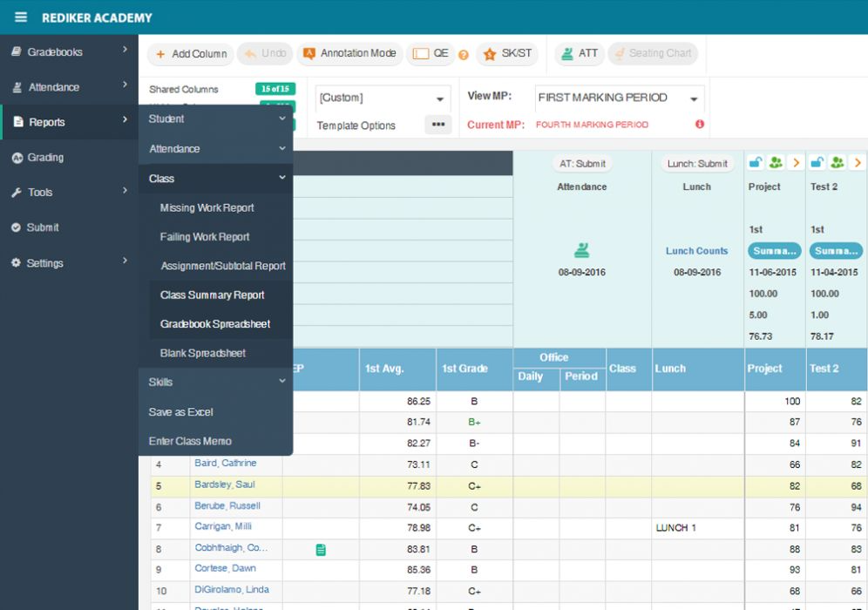Add a new column
The width and height of the screenshot is (868, 610).
tap(191, 54)
